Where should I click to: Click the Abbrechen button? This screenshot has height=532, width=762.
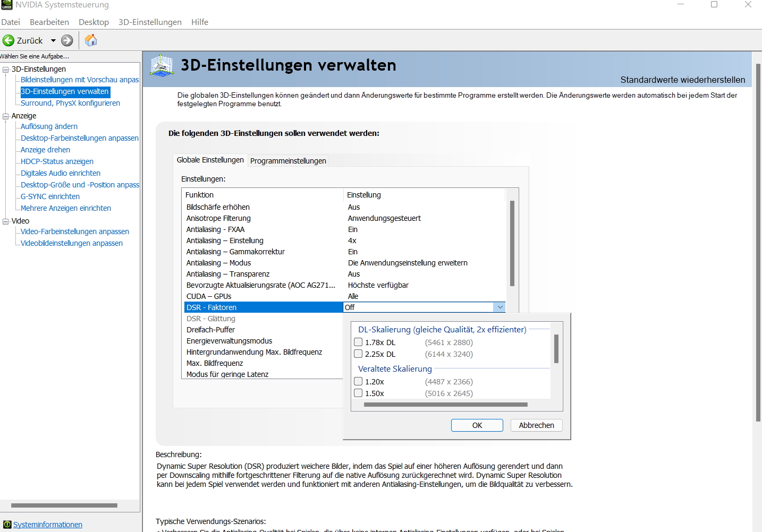537,425
